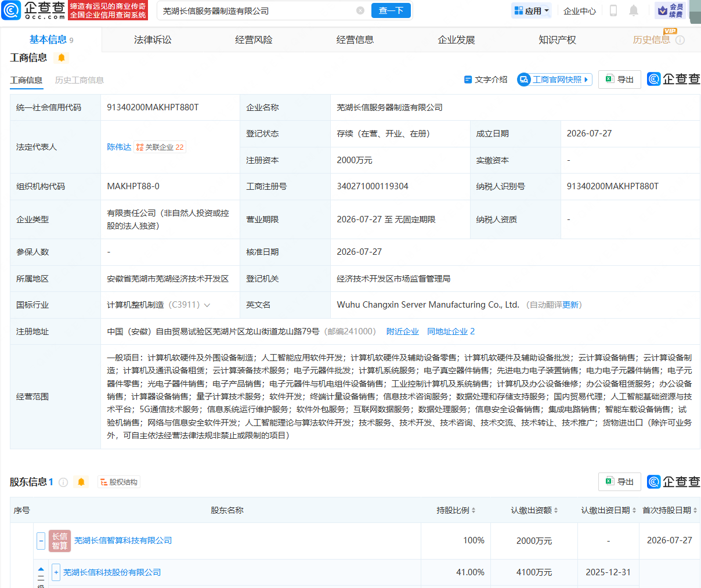
Task: Switch to the 法律诉讼 tab
Action: click(x=153, y=39)
